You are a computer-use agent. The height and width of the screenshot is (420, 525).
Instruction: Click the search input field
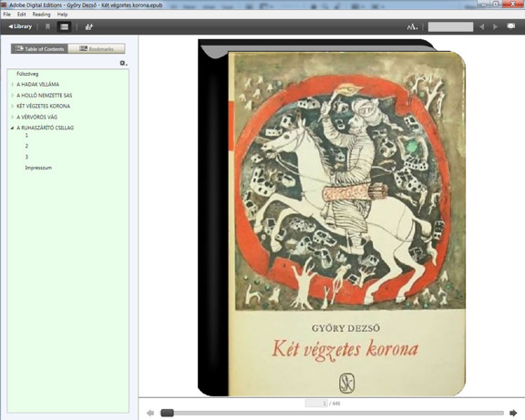click(x=450, y=26)
